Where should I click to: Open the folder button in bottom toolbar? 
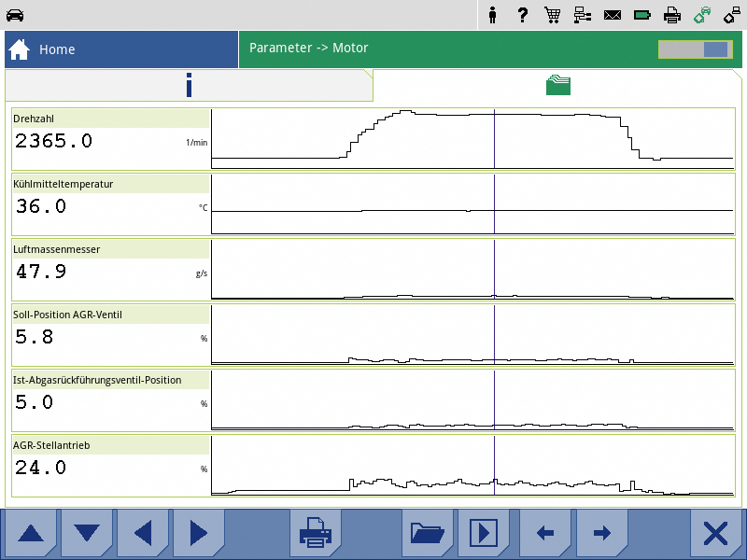pos(427,534)
